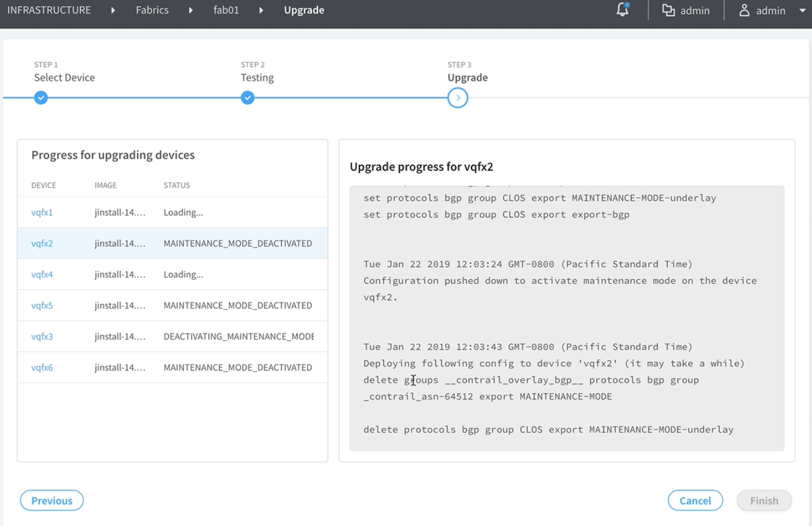Click the notifications bell icon
The image size is (812, 526).
coord(622,10)
